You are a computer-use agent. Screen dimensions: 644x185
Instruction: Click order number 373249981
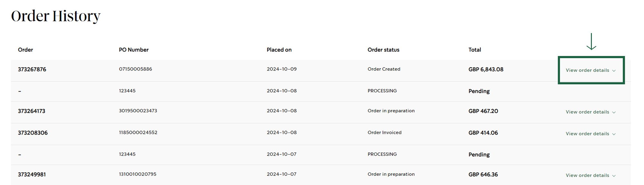pos(32,174)
